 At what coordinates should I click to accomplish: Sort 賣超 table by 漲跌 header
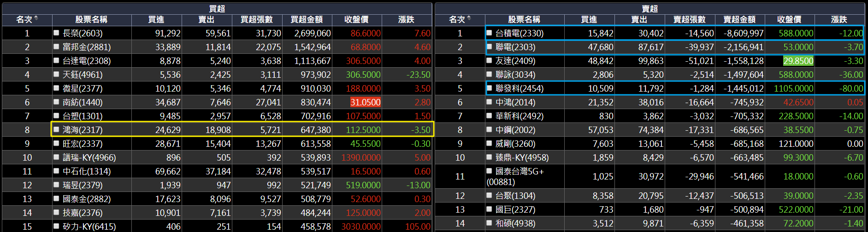tap(839, 19)
